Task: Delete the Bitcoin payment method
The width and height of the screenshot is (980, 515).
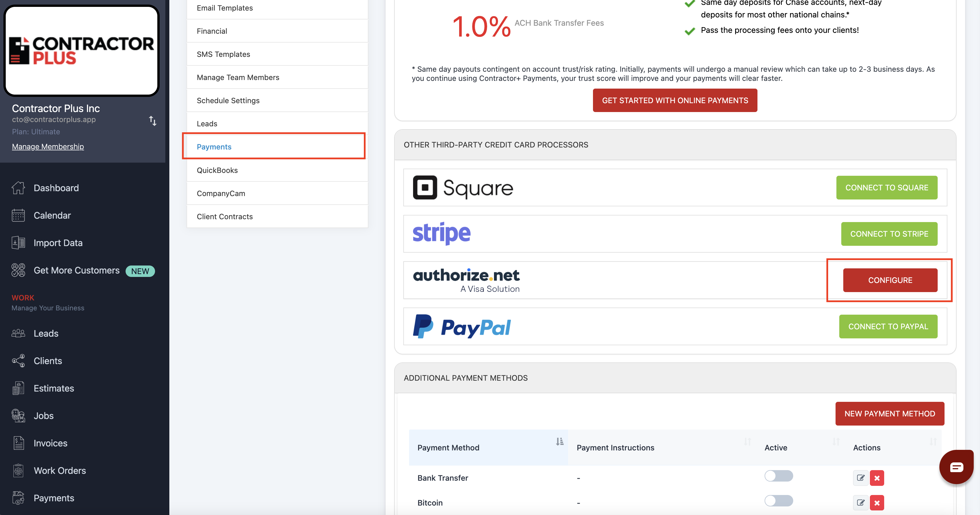Action: click(876, 502)
